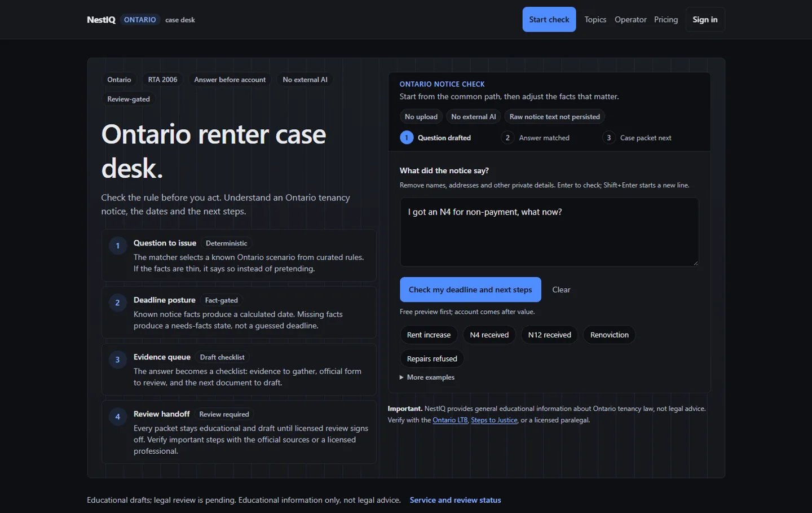The image size is (812, 513).
Task: Click the Draft checklist label
Action: coord(222,357)
